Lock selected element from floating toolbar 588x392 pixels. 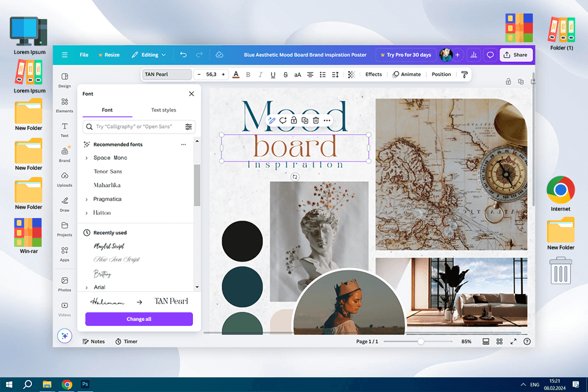click(x=294, y=121)
